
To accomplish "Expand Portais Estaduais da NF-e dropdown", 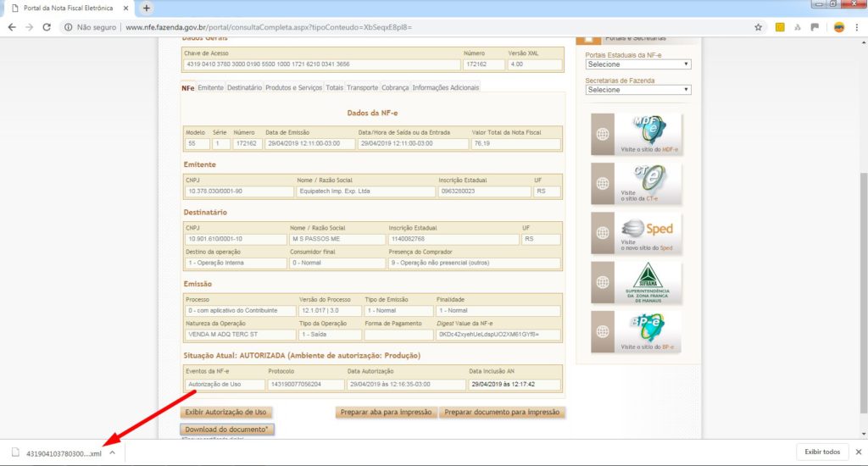I will (x=637, y=64).
